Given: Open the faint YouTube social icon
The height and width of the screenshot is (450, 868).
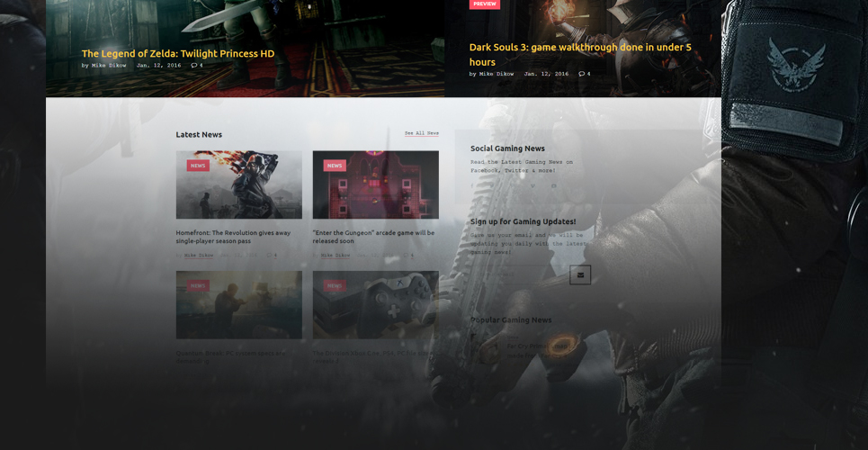Looking at the screenshot, I should pyautogui.click(x=553, y=186).
